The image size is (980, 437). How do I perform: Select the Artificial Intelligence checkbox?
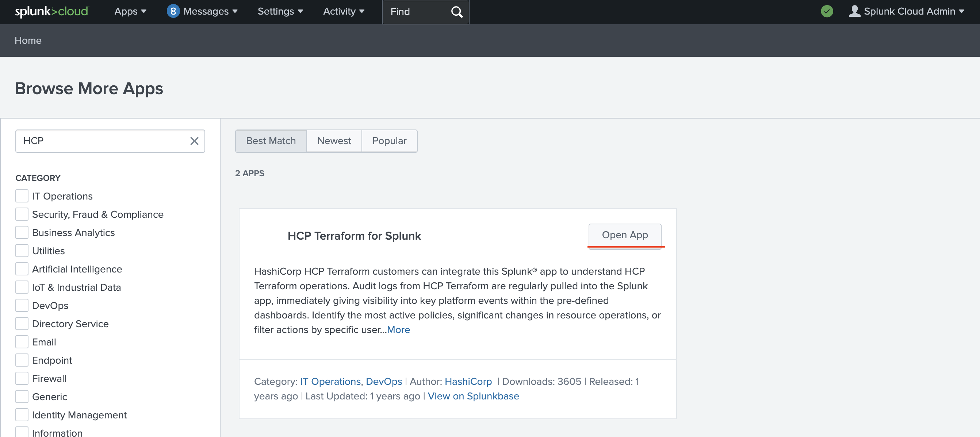coord(22,269)
